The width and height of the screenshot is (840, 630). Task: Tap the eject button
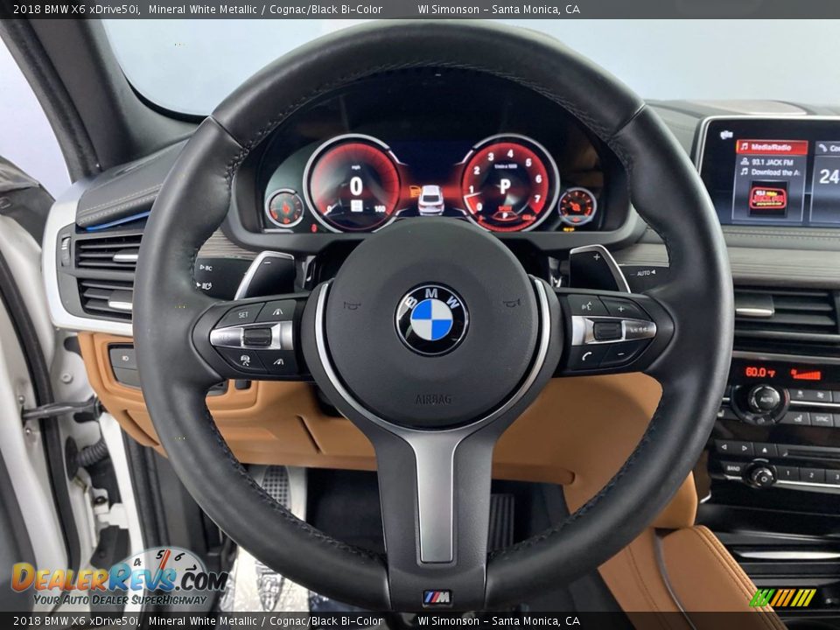(x=766, y=450)
